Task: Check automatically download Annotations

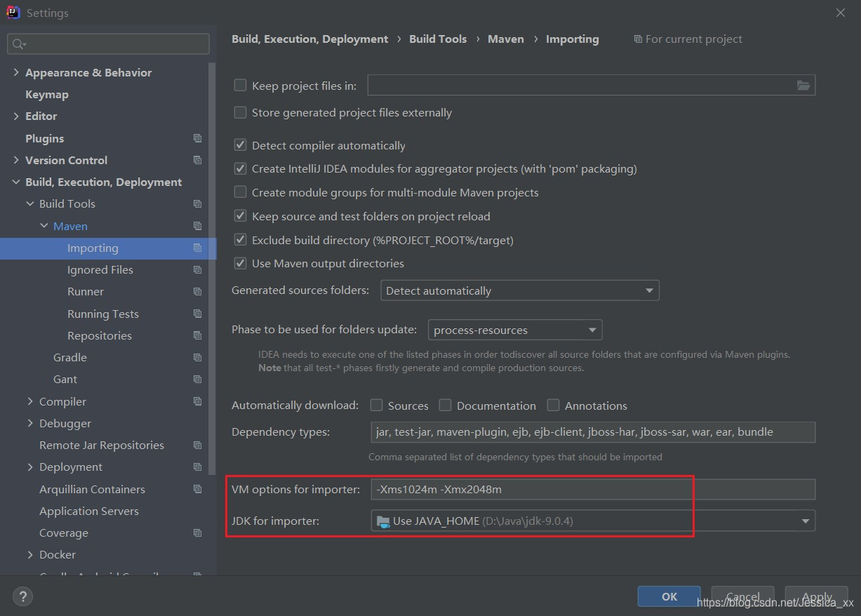Action: (x=553, y=405)
